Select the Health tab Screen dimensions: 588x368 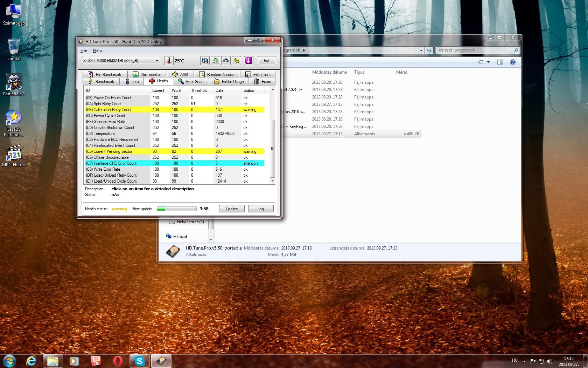pos(159,81)
